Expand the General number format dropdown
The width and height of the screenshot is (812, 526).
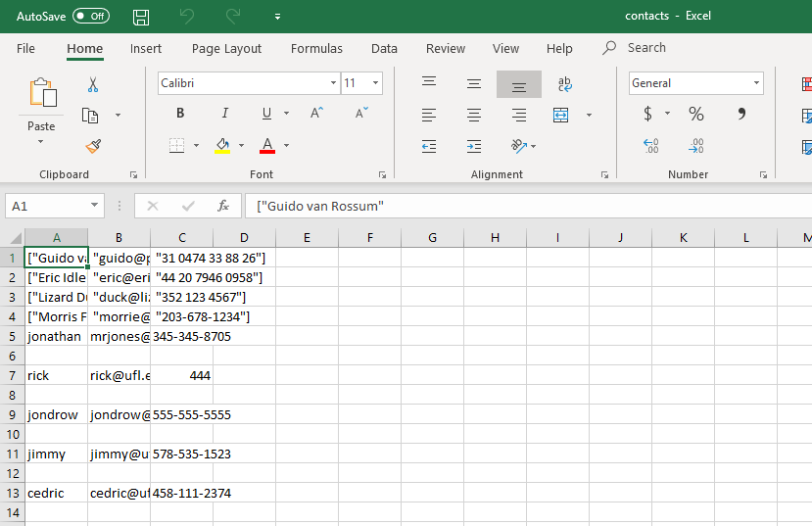coord(756,83)
